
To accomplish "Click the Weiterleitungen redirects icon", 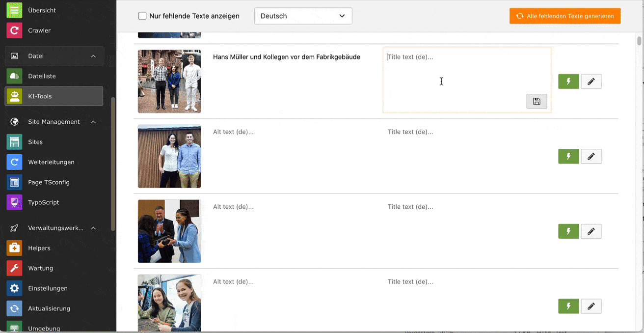I will [x=15, y=162].
